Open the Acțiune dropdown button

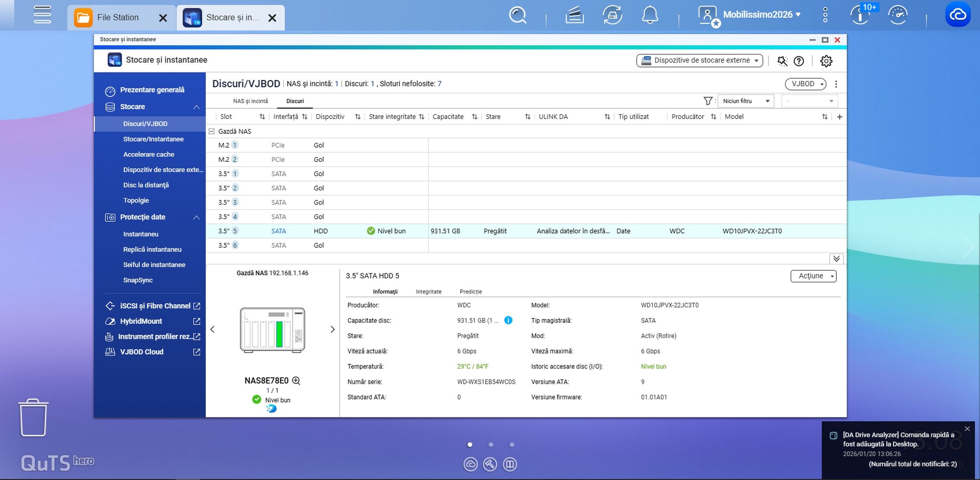click(x=813, y=276)
